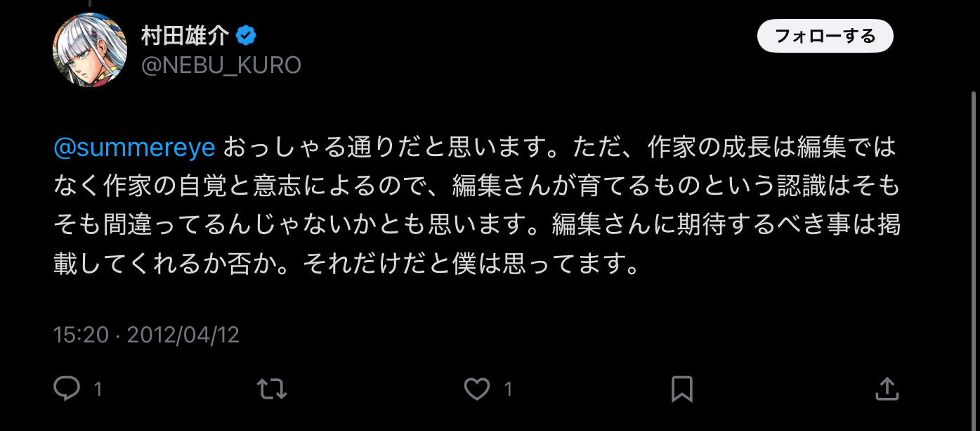Open 村田雄介's profile avatar picture
980x431 pixels.
[90, 50]
